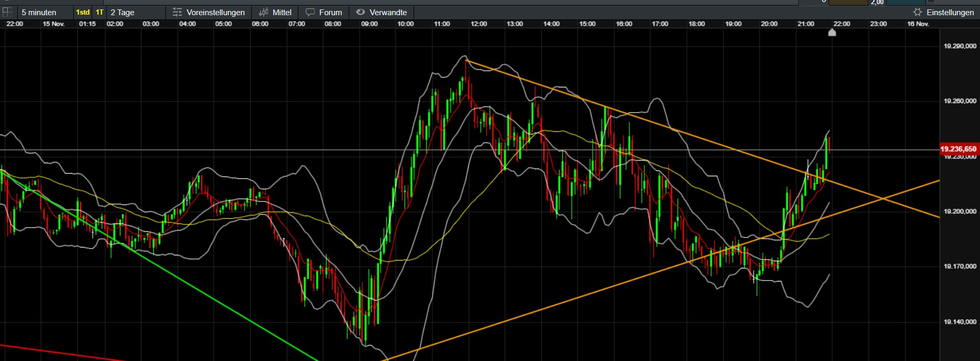The image size is (980, 361).
Task: Click the 01:15 time axis label
Action: point(87,24)
